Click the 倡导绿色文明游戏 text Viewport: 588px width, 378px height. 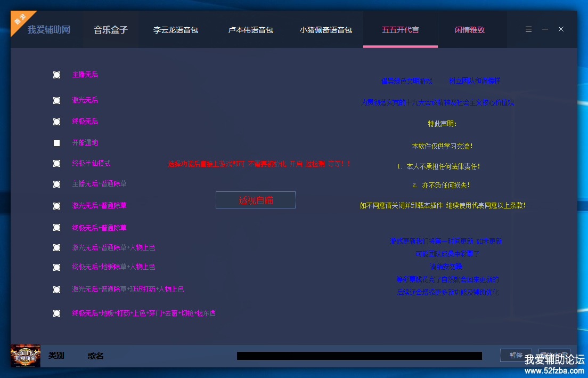click(407, 81)
